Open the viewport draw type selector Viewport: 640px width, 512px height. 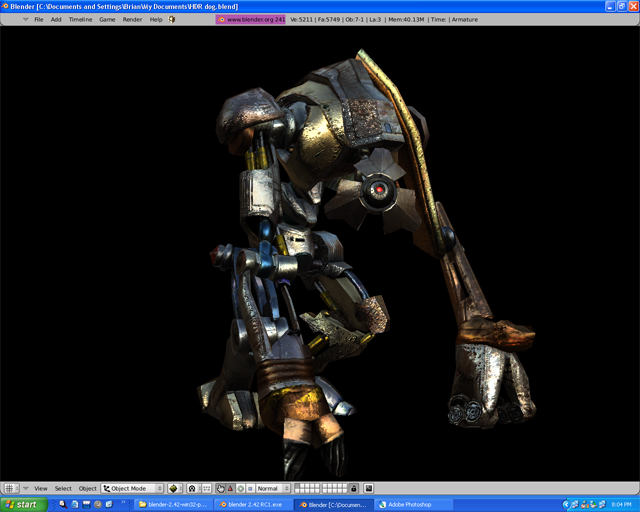pyautogui.click(x=175, y=488)
